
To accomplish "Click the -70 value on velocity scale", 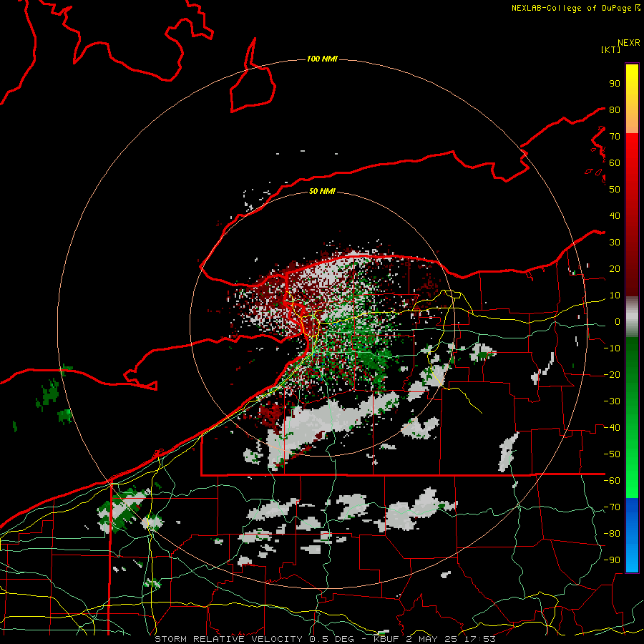I will tap(612, 507).
